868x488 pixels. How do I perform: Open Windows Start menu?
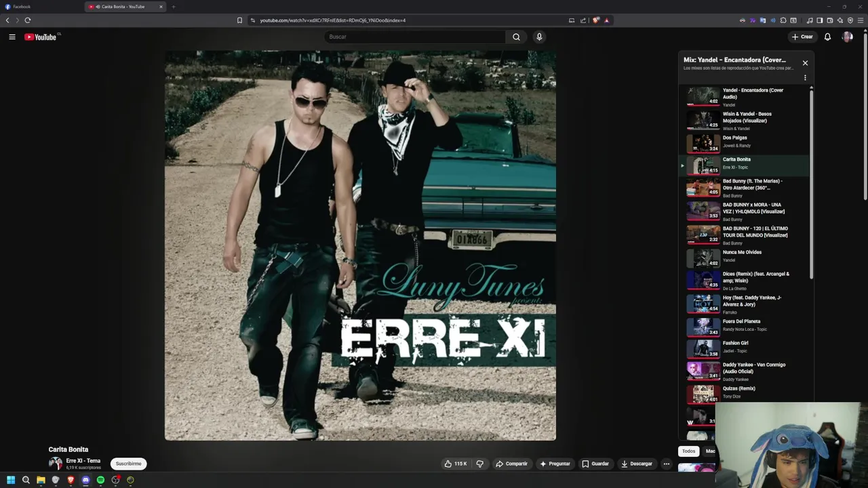coord(11,480)
